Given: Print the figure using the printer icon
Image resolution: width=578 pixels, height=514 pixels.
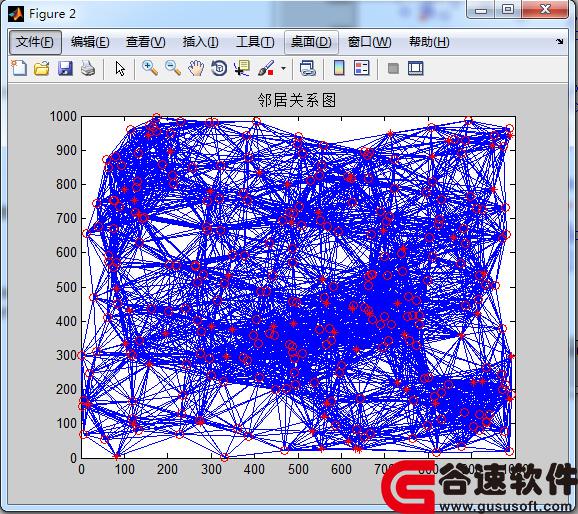Looking at the screenshot, I should [88, 68].
